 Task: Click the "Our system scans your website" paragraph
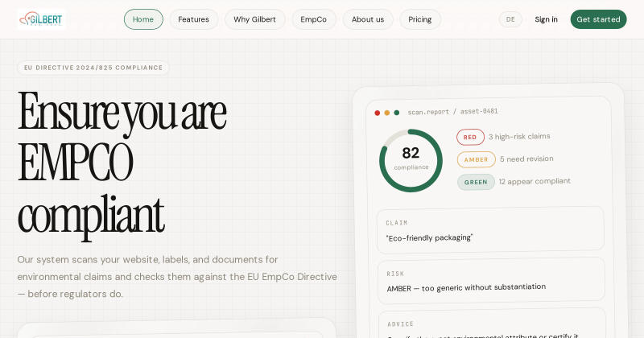tap(177, 277)
